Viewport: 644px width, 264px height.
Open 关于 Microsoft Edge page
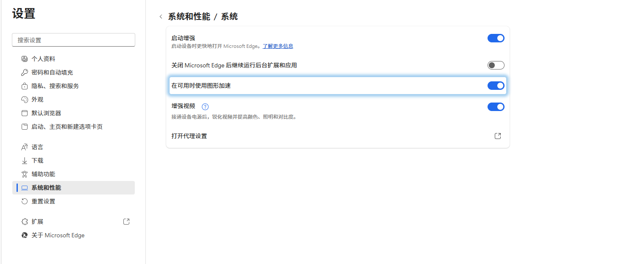click(73, 235)
